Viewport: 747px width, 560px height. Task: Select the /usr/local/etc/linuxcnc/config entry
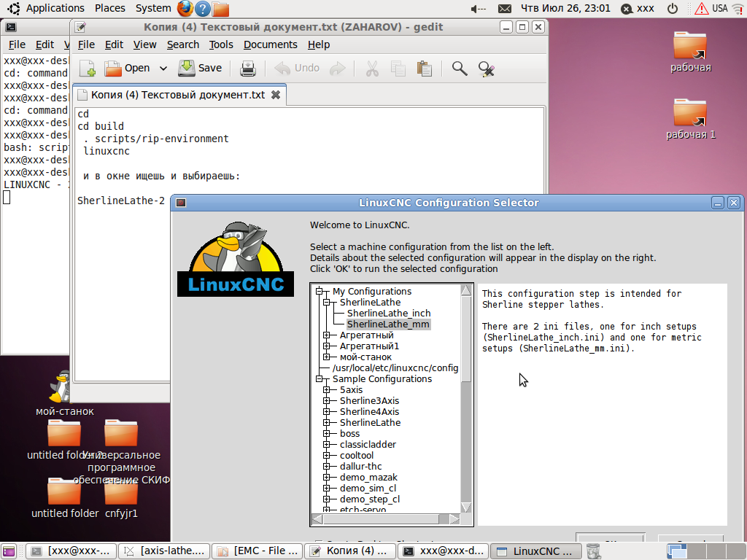tap(395, 367)
